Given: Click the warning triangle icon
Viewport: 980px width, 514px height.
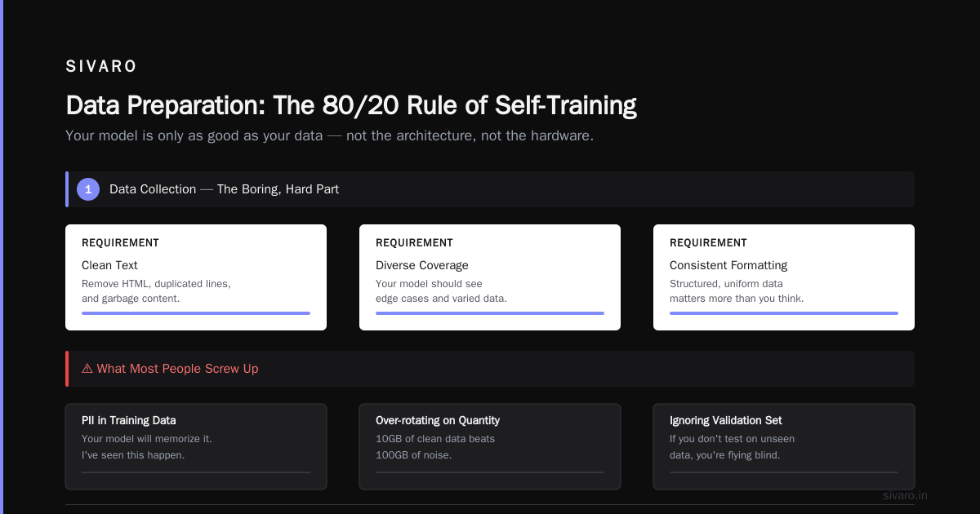Looking at the screenshot, I should click(x=87, y=369).
